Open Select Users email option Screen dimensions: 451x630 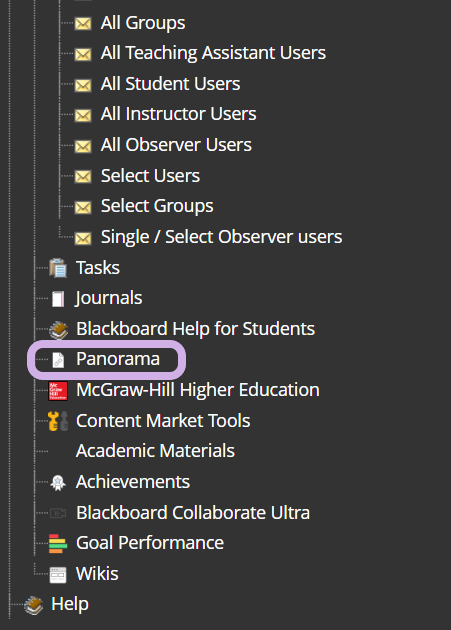(x=150, y=176)
